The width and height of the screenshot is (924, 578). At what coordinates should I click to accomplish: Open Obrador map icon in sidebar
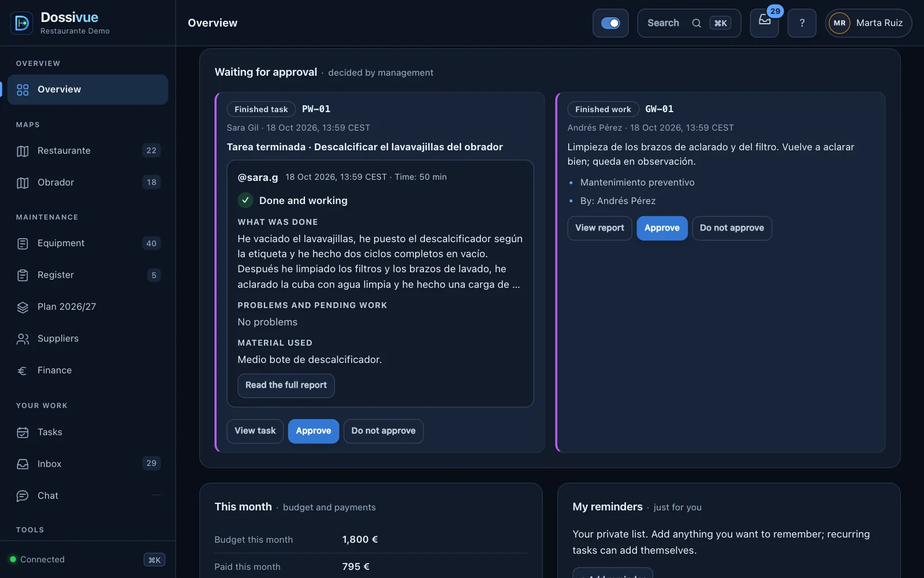point(23,183)
